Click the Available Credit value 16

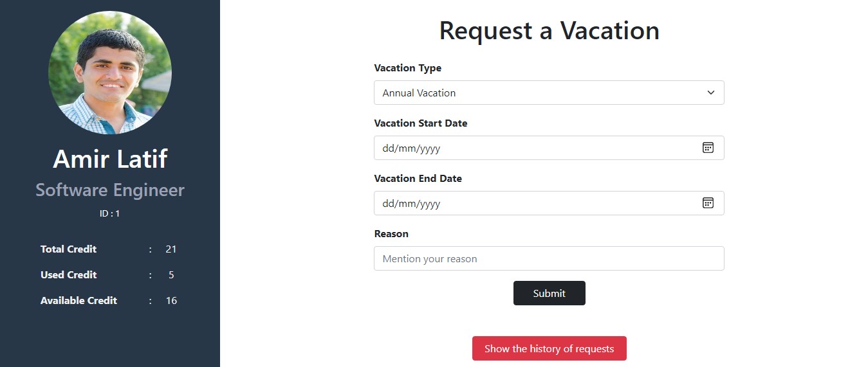pos(171,301)
